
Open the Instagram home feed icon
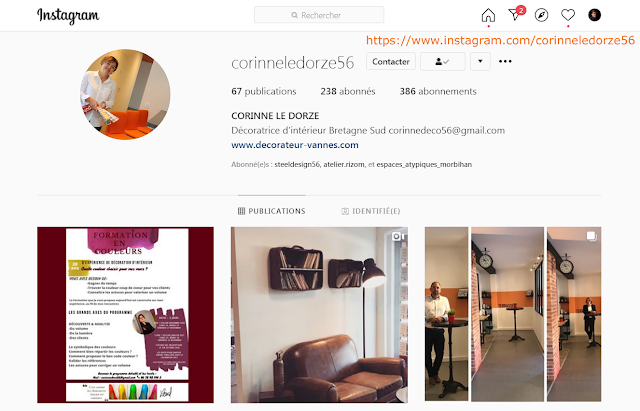(488, 16)
